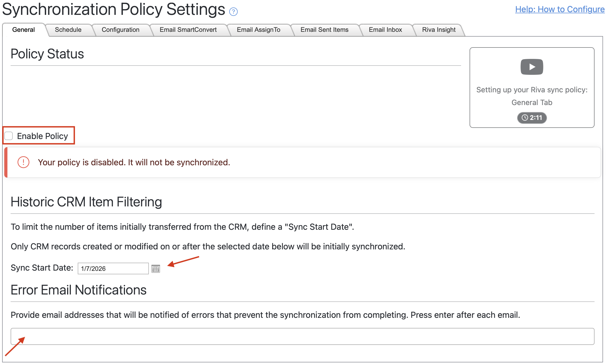Play the Riva sync policy video
This screenshot has width=607, height=364.
tap(532, 67)
